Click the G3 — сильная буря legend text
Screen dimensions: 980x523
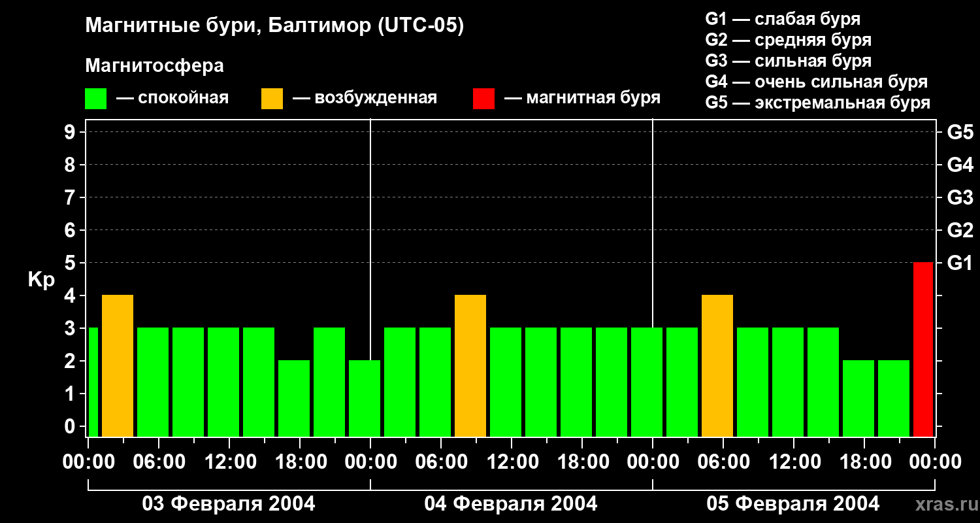click(788, 61)
